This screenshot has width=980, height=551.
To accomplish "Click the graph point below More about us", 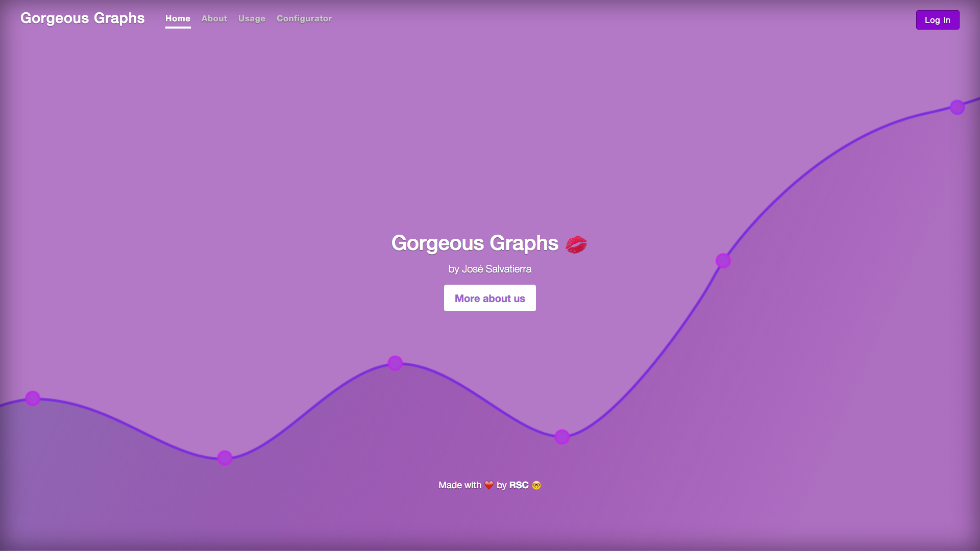I will [x=395, y=363].
